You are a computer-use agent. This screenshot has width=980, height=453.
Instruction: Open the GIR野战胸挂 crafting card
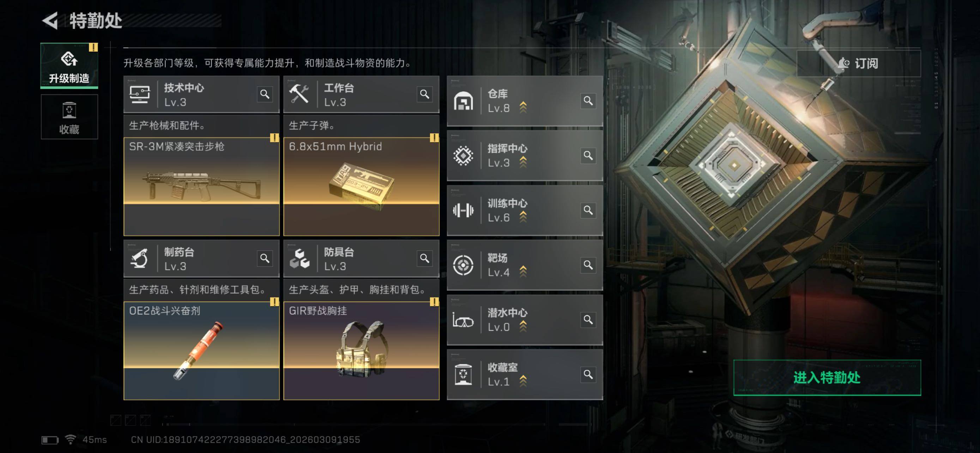tap(361, 351)
